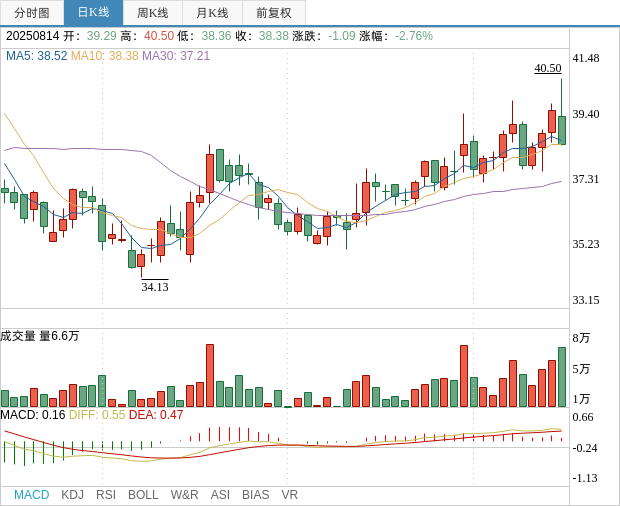Select the 日K线 tab
The width and height of the screenshot is (620, 506).
[x=93, y=13]
